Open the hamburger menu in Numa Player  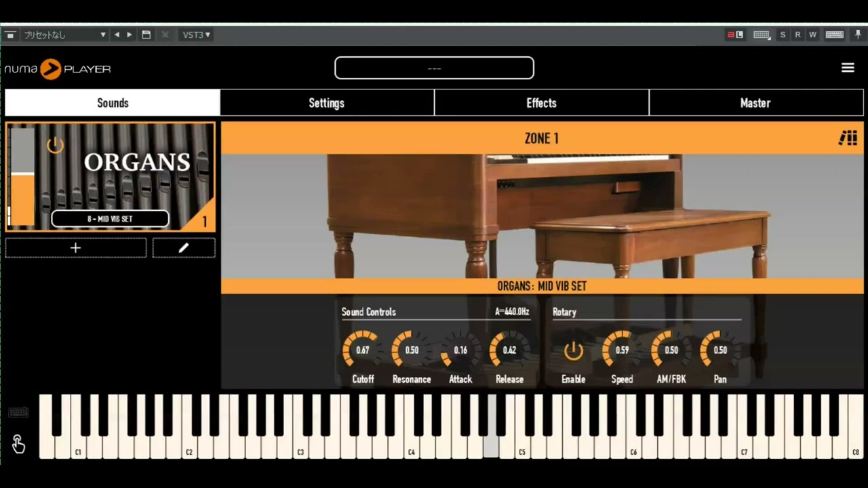(x=848, y=68)
